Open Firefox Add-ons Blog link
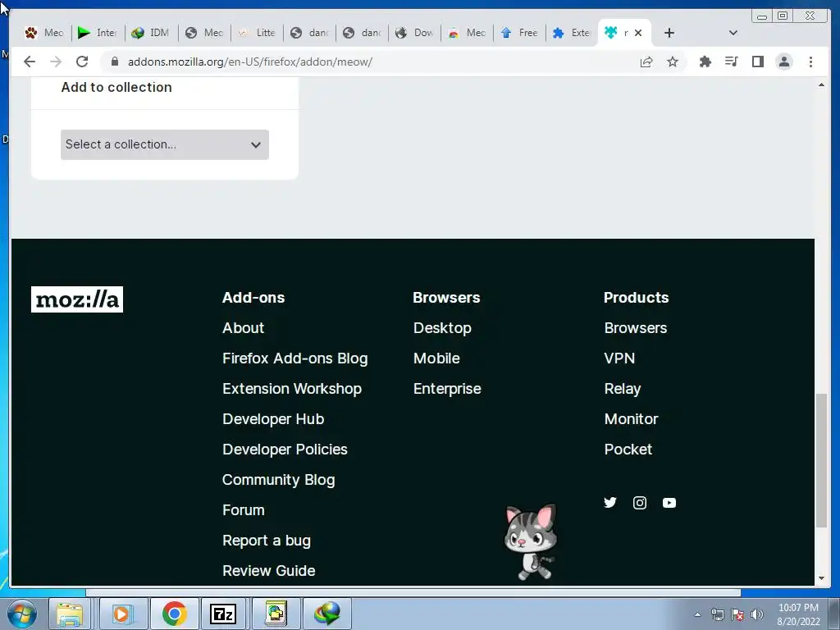The height and width of the screenshot is (630, 840). pos(295,358)
